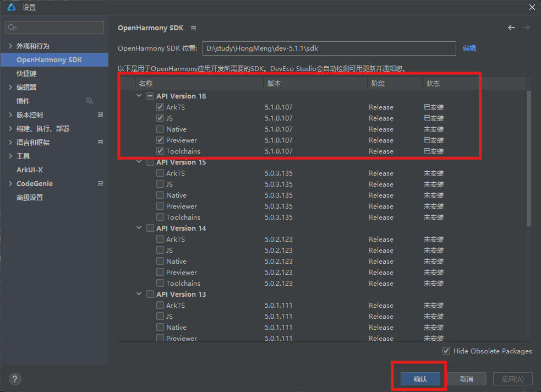Click the SDK list vertical scrollbar
The height and width of the screenshot is (392, 541).
(529, 159)
